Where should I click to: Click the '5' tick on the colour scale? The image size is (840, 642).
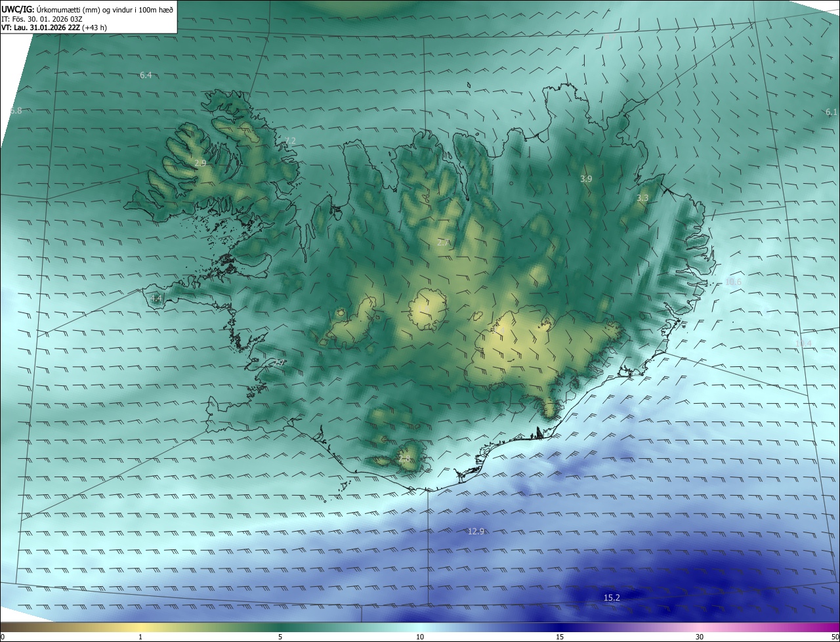pyautogui.click(x=280, y=637)
